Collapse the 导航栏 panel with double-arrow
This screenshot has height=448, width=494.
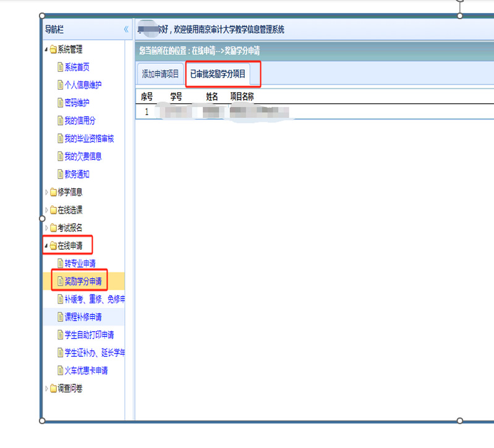click(126, 29)
